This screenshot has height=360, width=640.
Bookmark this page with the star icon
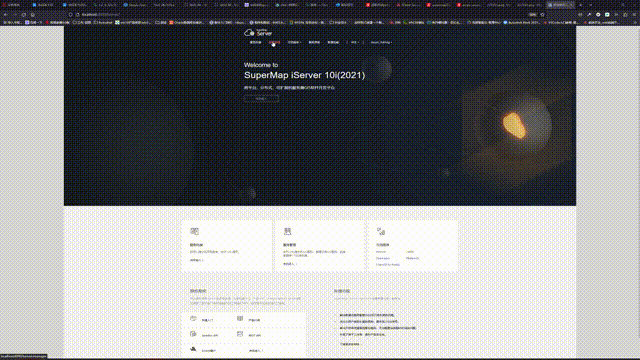542,15
